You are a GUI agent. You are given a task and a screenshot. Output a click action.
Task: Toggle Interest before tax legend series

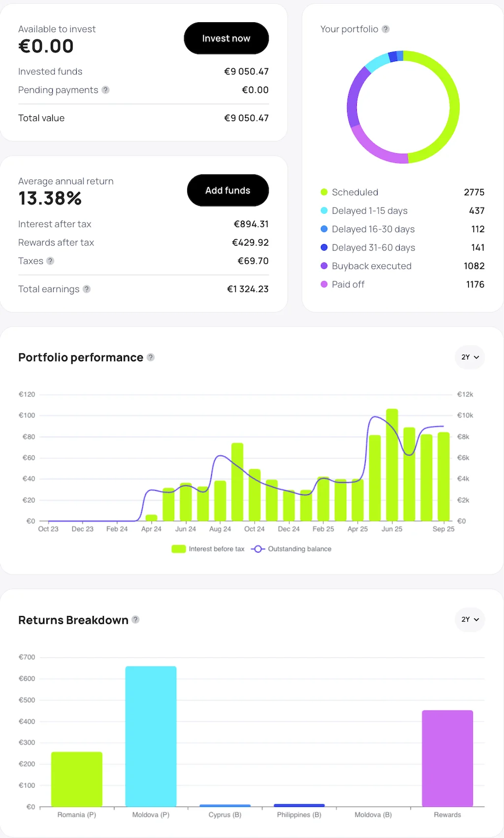208,549
